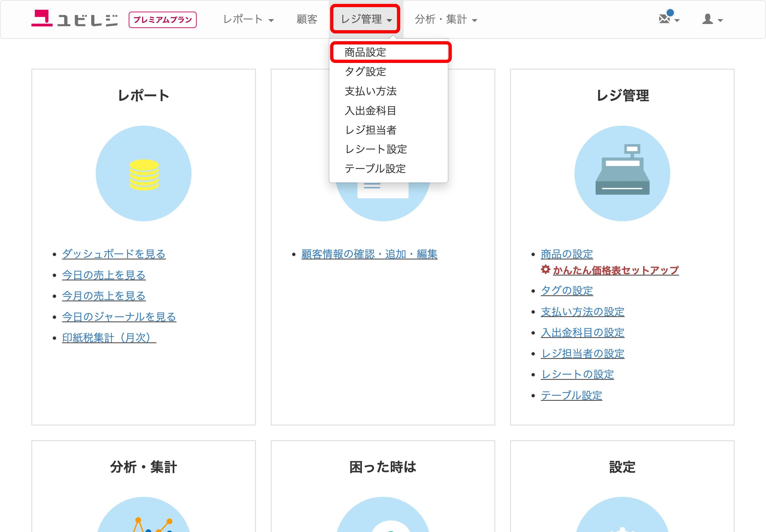Open the ダッシュボードを見る link

coord(114,254)
